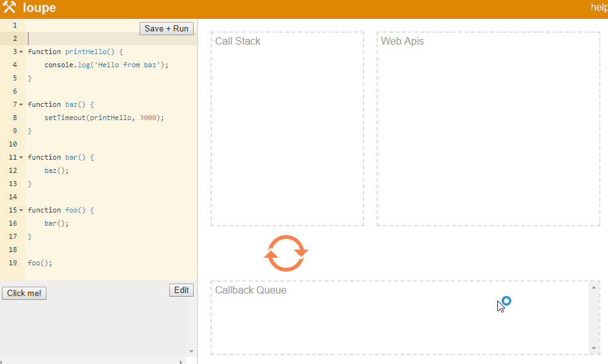
Task: Click the "loupe" title in the header
Action: tap(39, 8)
